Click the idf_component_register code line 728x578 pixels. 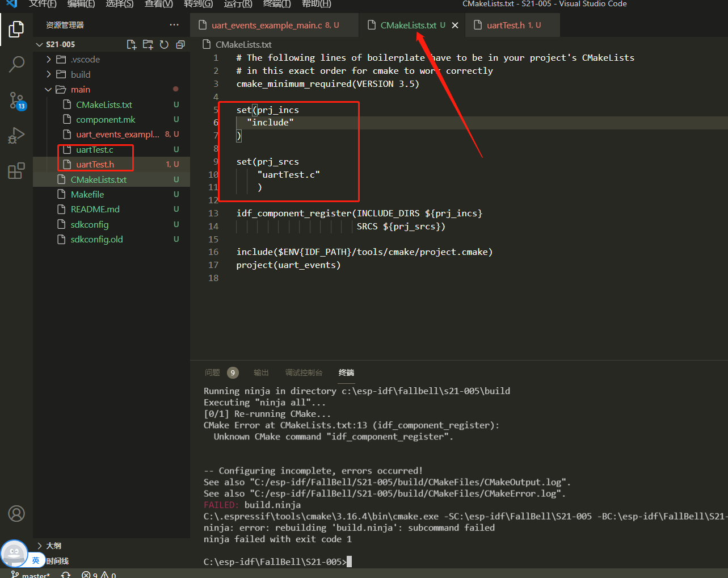click(359, 213)
